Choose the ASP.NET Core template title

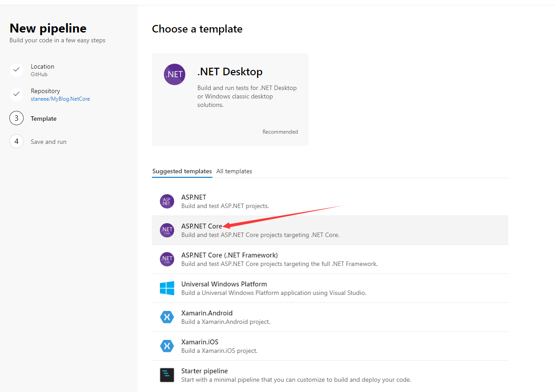(x=202, y=226)
